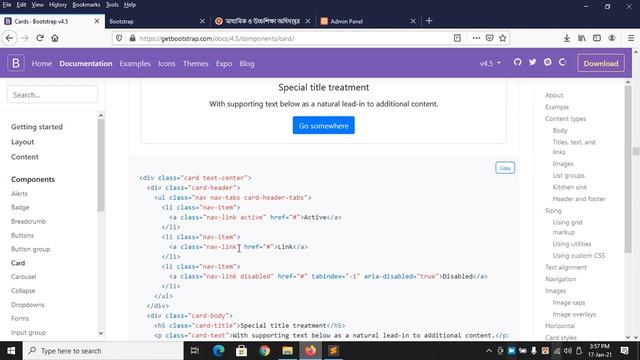Viewport: 640px width, 360px height.
Task: Open Task View on taskbar
Action: pos(195,351)
